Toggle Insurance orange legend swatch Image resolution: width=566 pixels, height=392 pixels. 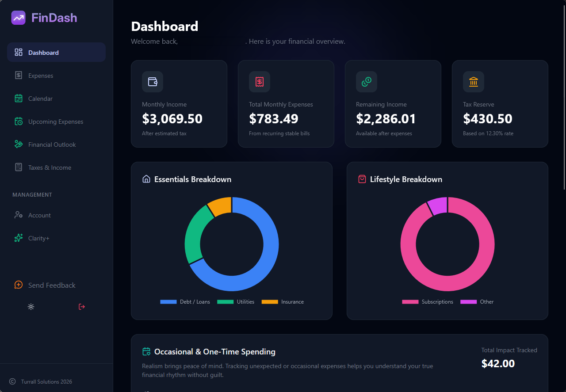[x=270, y=302]
